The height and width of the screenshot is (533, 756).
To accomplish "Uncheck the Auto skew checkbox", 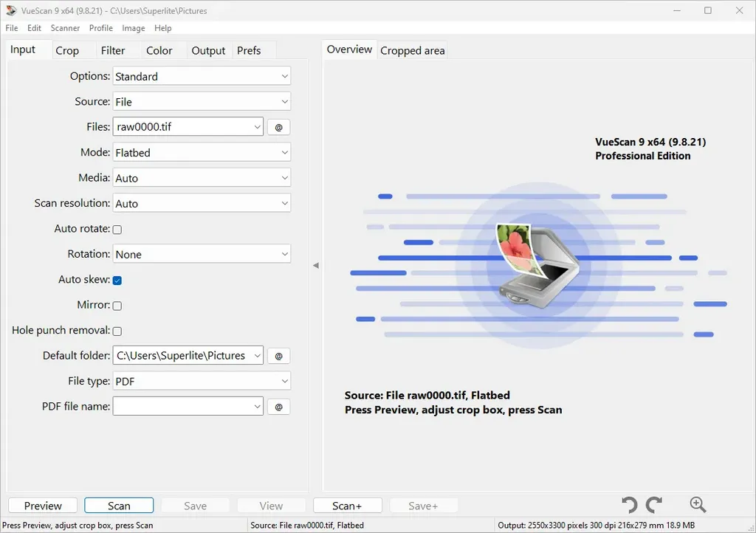I will [117, 281].
